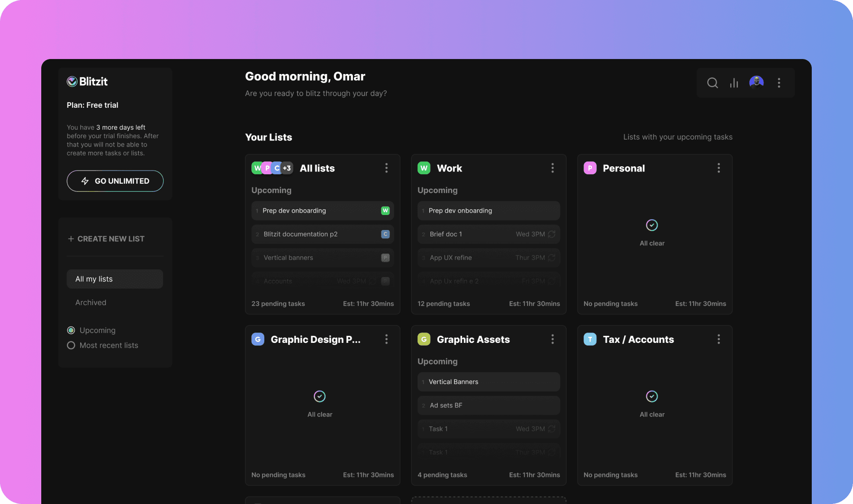The height and width of the screenshot is (504, 853).
Task: Click the All clear checkmark in Graphic Design card
Action: click(320, 396)
